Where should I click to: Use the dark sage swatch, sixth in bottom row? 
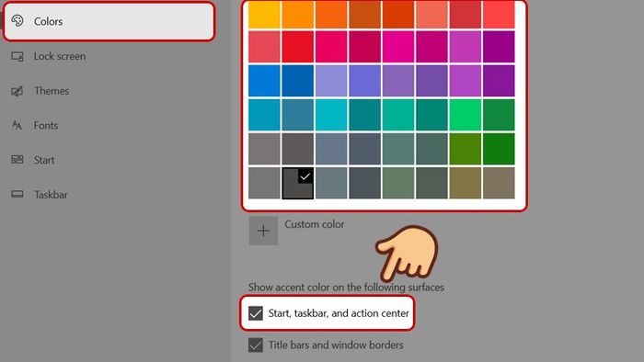click(431, 183)
